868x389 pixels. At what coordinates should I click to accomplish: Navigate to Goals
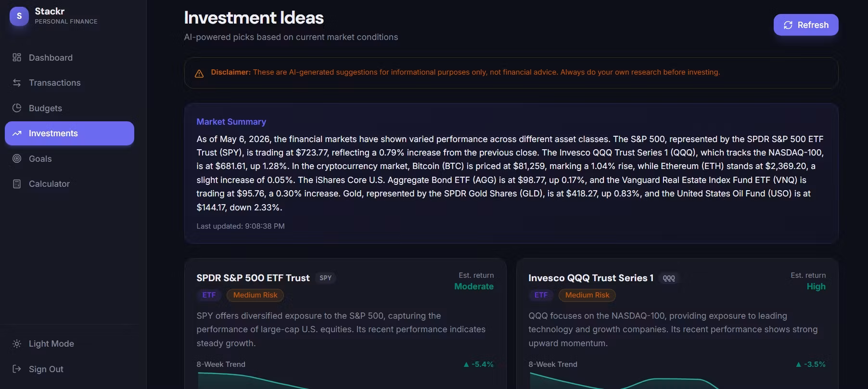click(69, 158)
